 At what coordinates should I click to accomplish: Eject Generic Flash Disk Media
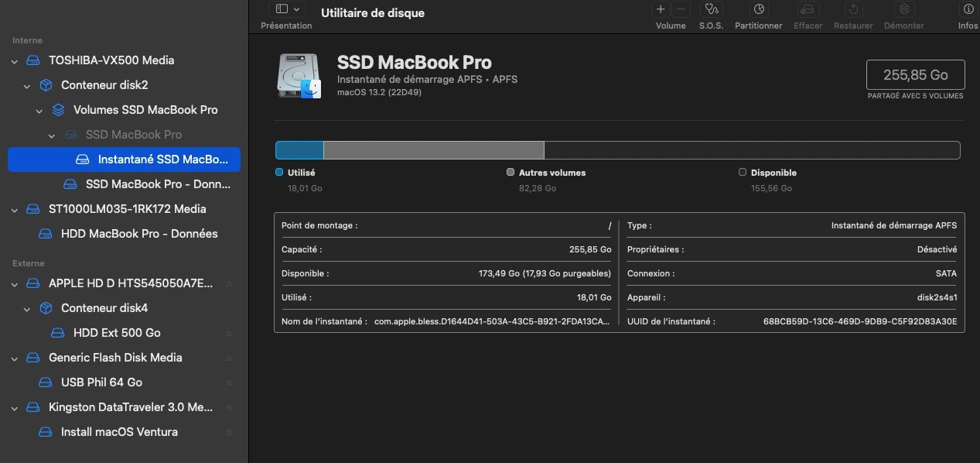click(x=229, y=358)
